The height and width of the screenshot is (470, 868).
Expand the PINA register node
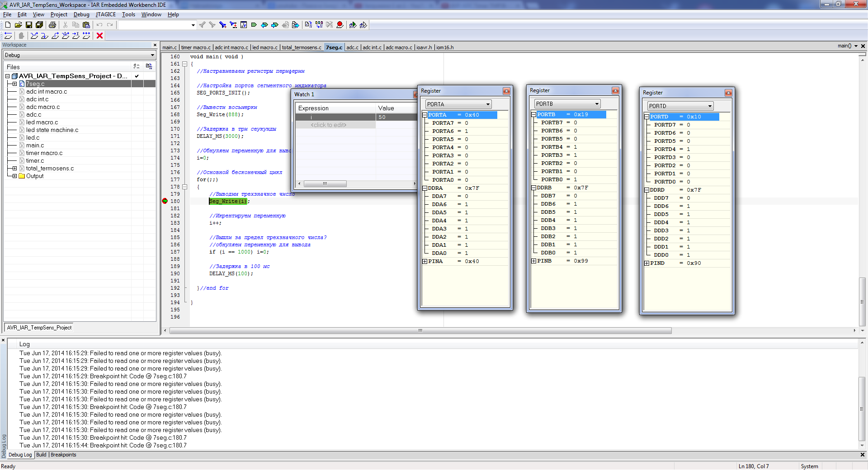click(x=425, y=262)
